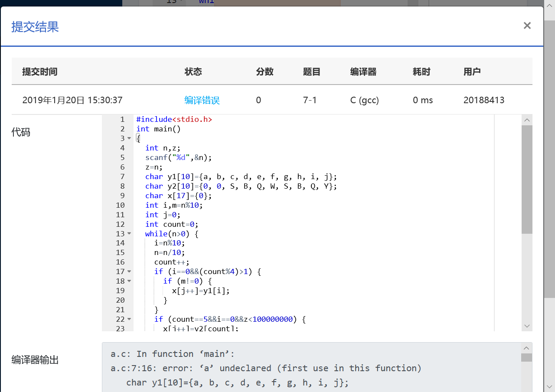Click the score value 0

click(x=258, y=100)
